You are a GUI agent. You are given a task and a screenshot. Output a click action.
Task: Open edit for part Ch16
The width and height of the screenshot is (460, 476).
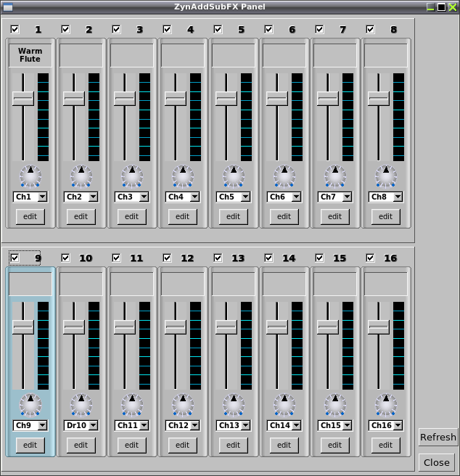tap(385, 445)
